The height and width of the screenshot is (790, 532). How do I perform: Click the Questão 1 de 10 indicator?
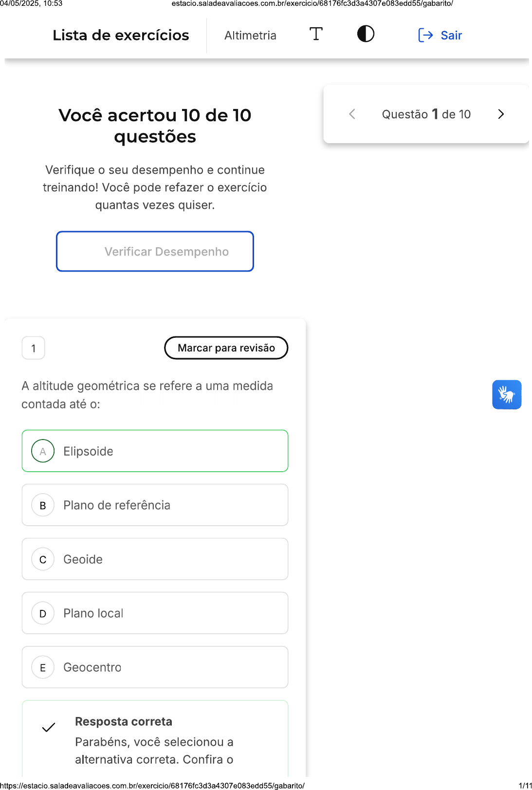point(426,114)
